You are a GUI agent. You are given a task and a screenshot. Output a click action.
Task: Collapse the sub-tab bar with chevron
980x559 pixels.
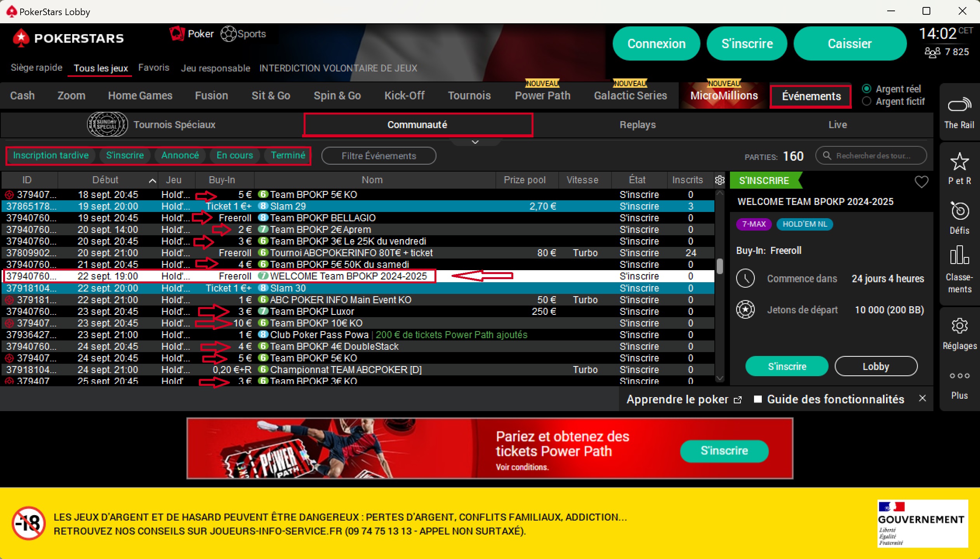475,142
